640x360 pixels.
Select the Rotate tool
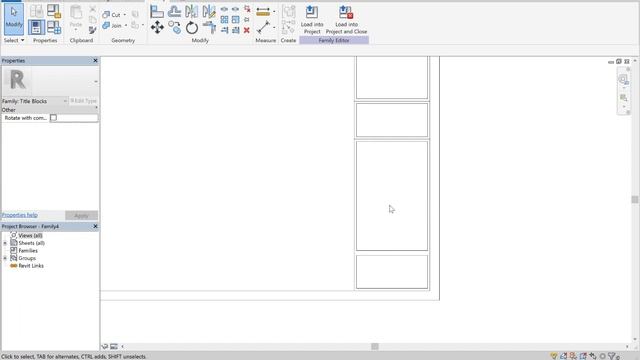pyautogui.click(x=191, y=28)
